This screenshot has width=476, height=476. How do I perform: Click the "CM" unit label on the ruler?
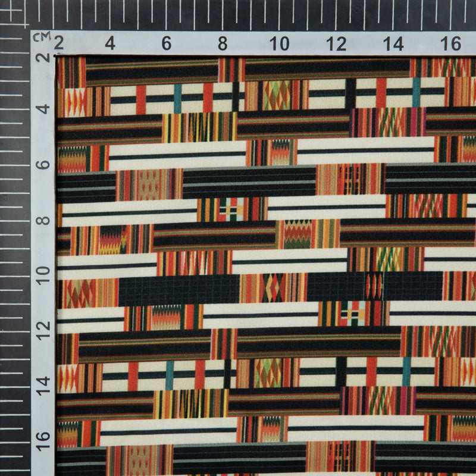click(x=42, y=37)
